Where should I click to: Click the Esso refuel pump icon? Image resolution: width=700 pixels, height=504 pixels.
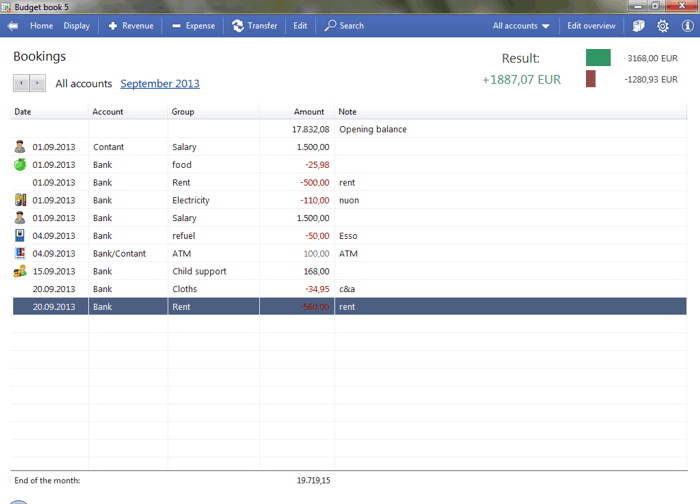pyautogui.click(x=20, y=236)
